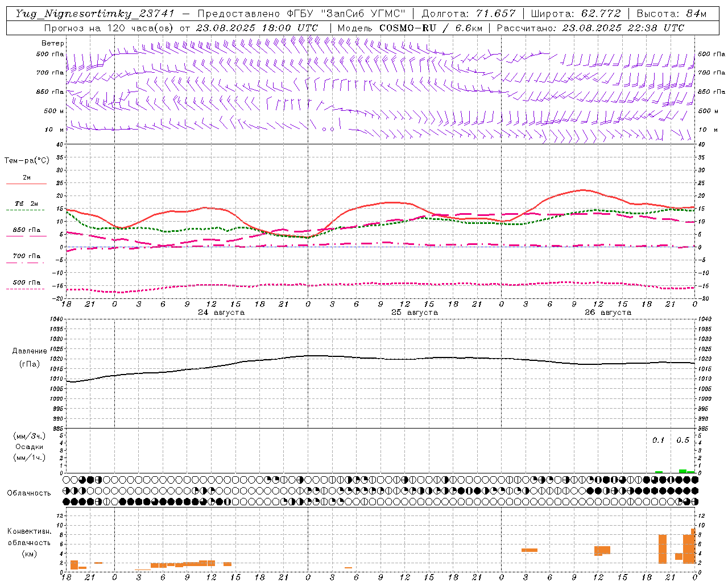Click the Осадки panel label

[30, 447]
